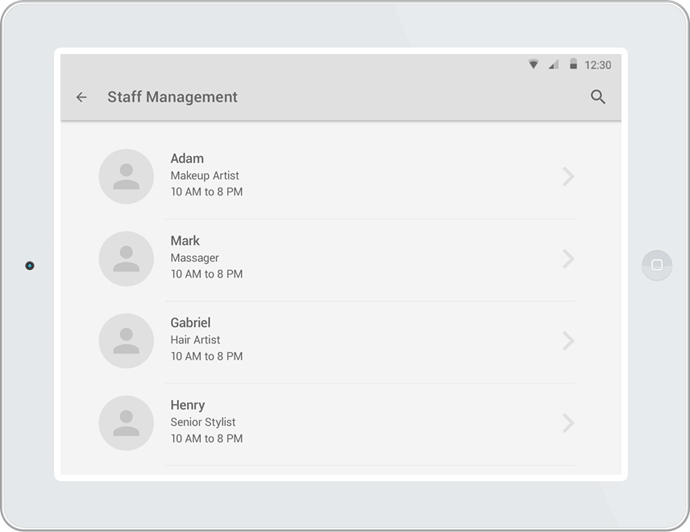690x532 pixels.
Task: Select the Adam staff name
Action: pos(187,158)
